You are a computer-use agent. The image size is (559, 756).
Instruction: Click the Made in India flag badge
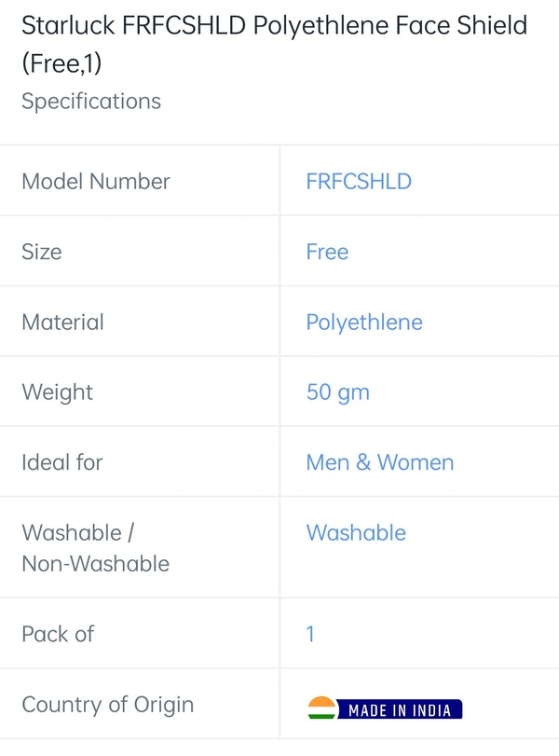[x=385, y=708]
